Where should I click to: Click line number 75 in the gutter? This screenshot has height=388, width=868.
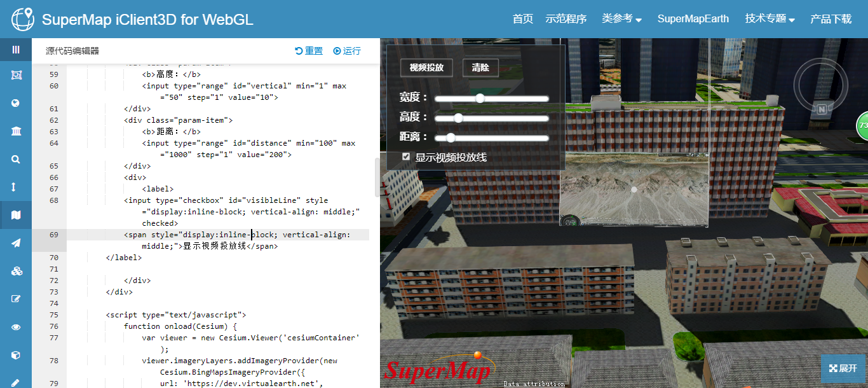pos(54,315)
